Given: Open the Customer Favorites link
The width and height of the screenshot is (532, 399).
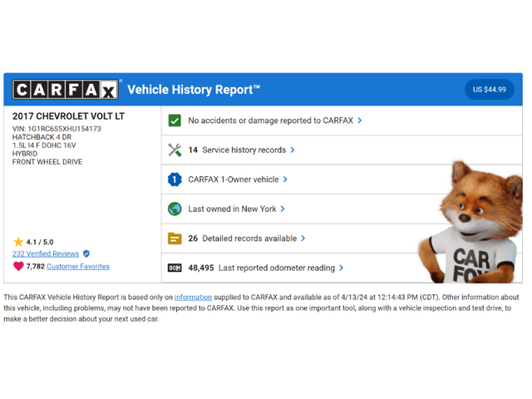Looking at the screenshot, I should (78, 266).
